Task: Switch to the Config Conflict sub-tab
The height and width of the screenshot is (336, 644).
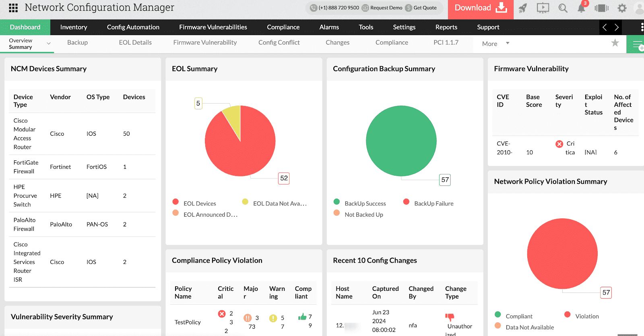Action: (279, 42)
